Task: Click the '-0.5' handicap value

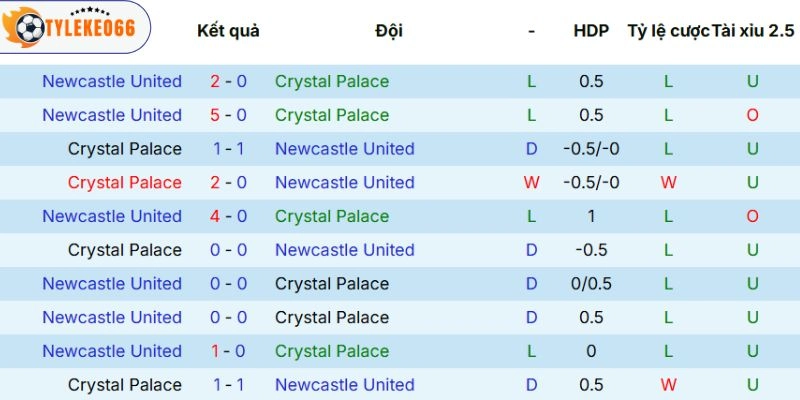Action: pos(591,250)
